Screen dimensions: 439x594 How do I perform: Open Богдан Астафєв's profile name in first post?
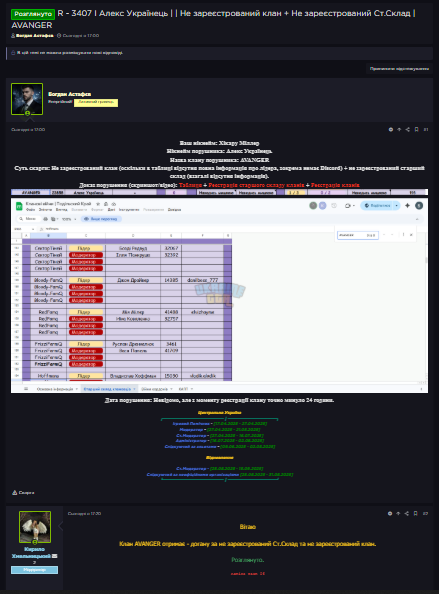(69, 94)
